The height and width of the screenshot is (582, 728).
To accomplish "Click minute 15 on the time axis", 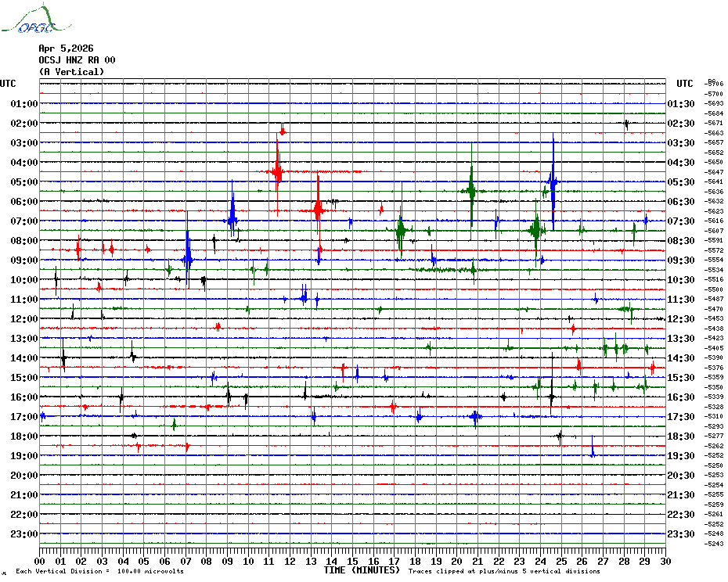I will click(x=353, y=561).
